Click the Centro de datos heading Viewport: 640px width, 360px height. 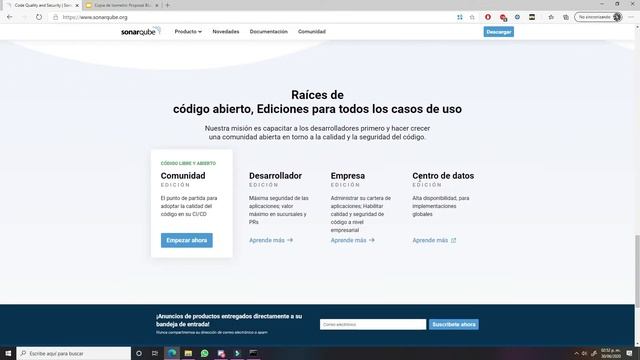click(x=443, y=176)
